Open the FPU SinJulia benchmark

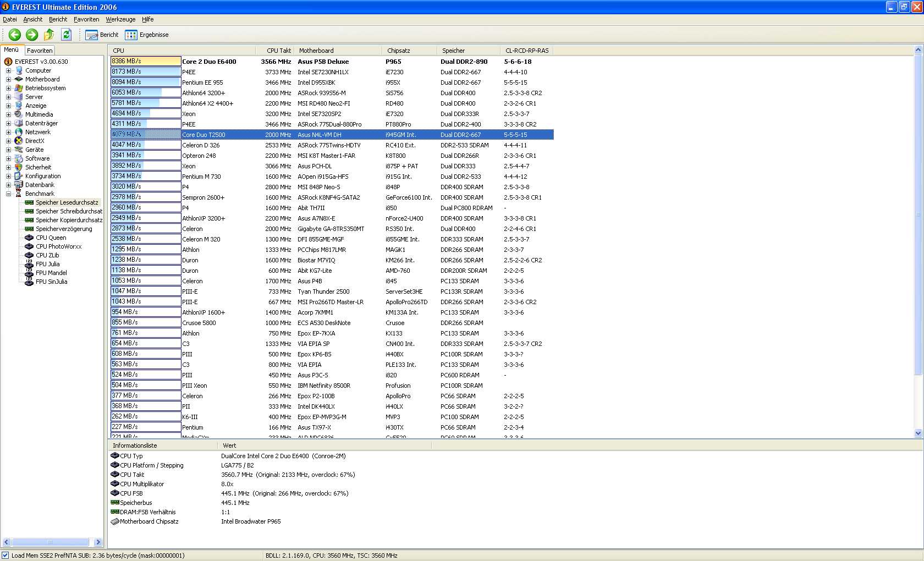click(51, 282)
